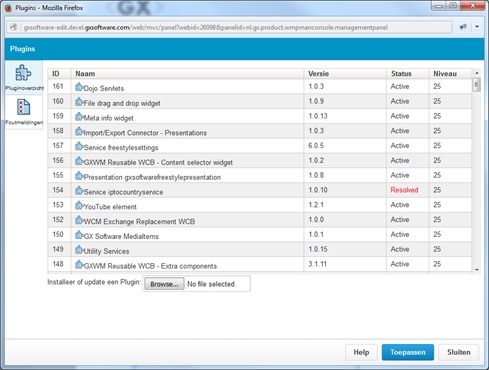Viewport: 489px width, 370px height.
Task: Click the Toepassen button
Action: (408, 352)
